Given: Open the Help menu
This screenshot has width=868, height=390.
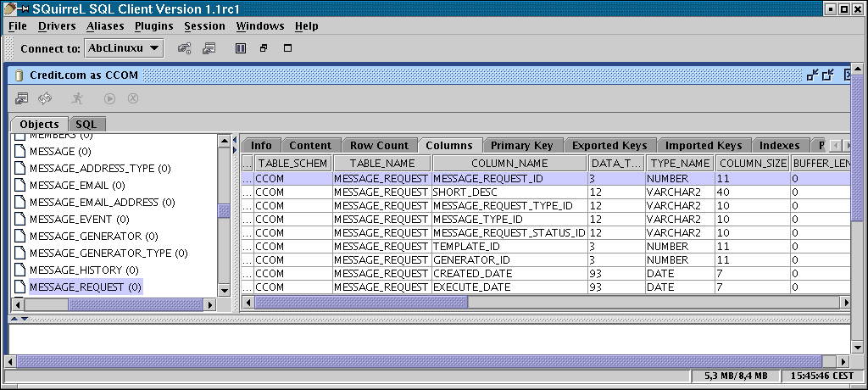Looking at the screenshot, I should click(306, 26).
